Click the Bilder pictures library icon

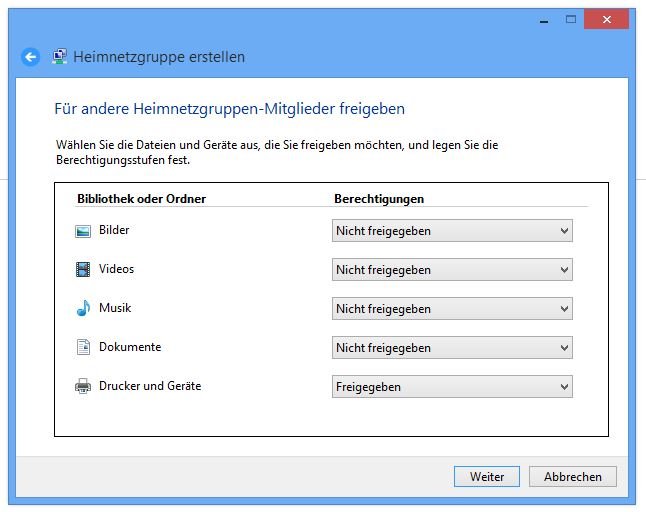[x=83, y=231]
